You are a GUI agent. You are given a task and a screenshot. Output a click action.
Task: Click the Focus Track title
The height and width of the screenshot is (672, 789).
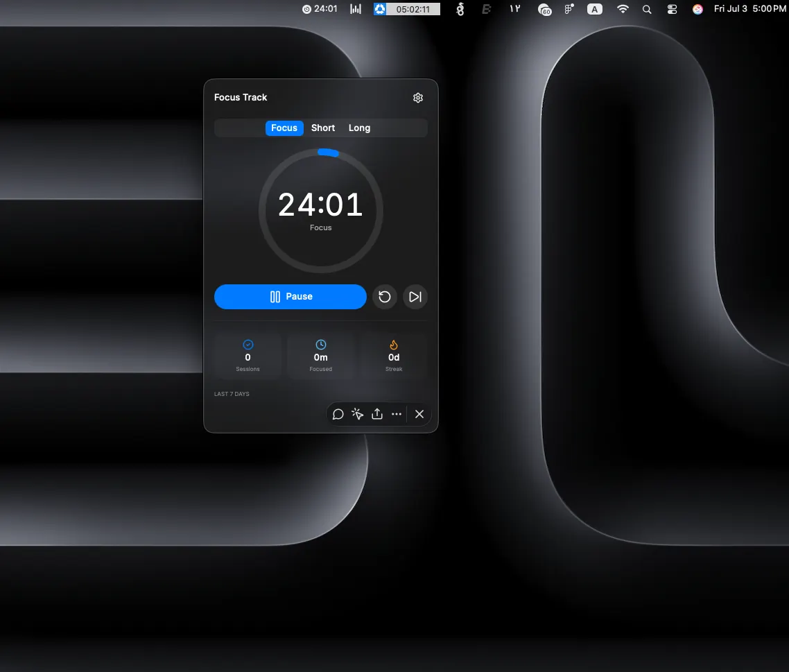[241, 97]
